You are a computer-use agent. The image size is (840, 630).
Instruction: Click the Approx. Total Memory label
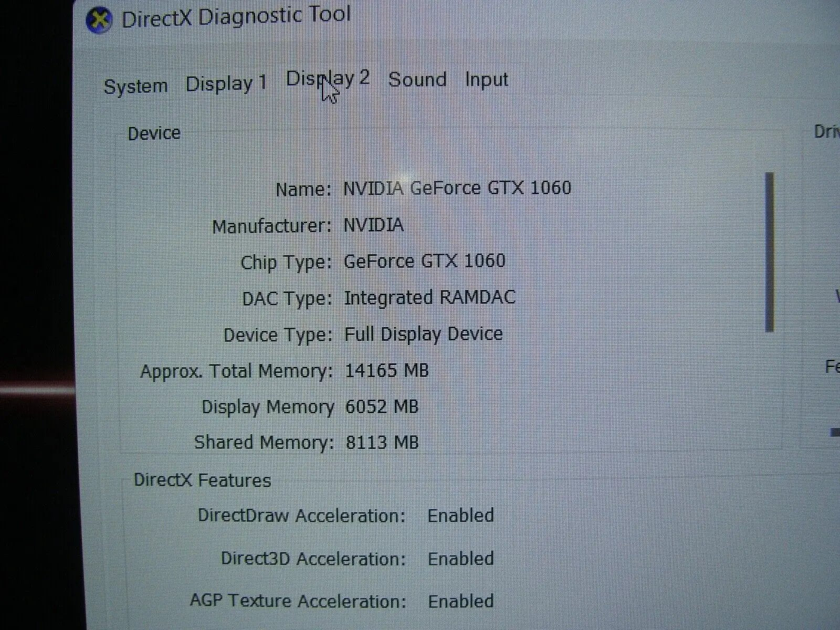(237, 372)
